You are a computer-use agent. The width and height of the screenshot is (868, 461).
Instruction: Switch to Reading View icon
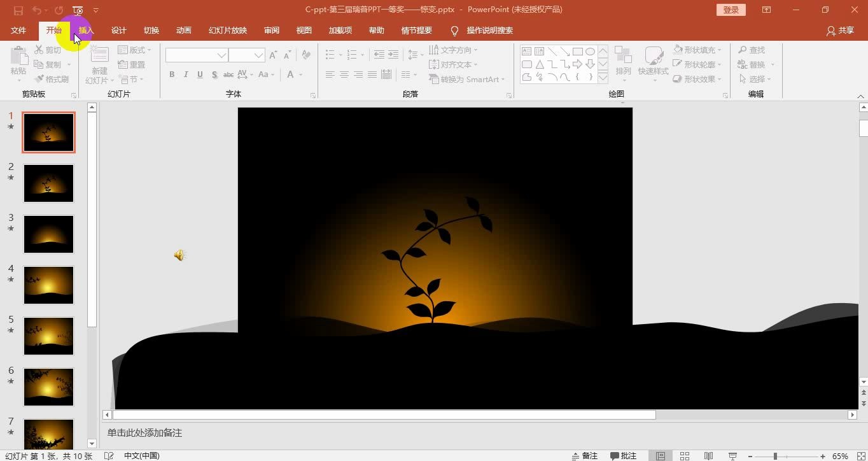708,456
